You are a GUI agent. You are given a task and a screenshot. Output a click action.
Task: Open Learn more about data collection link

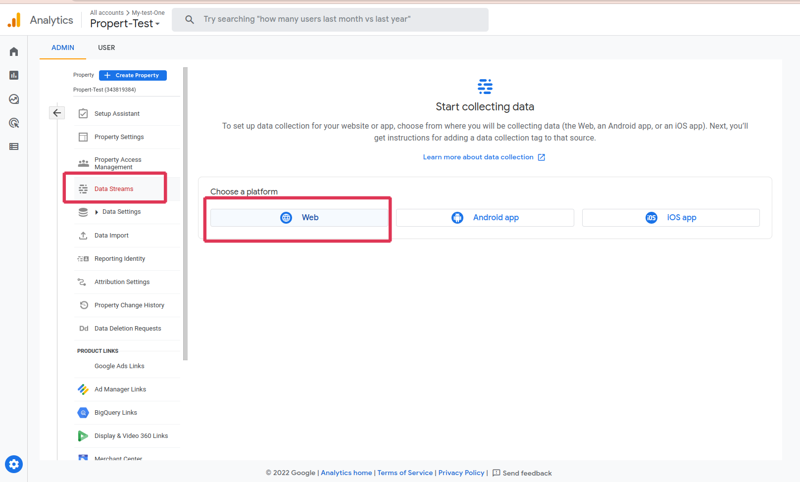pos(478,157)
